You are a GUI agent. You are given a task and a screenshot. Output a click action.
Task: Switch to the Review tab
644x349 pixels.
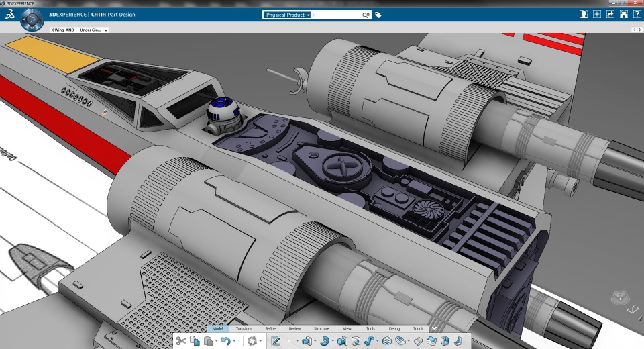point(294,328)
